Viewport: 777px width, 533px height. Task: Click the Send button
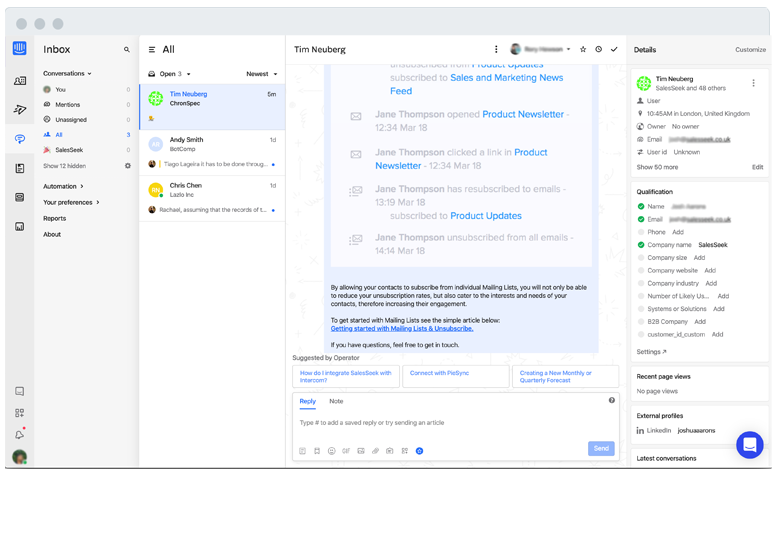coord(601,448)
